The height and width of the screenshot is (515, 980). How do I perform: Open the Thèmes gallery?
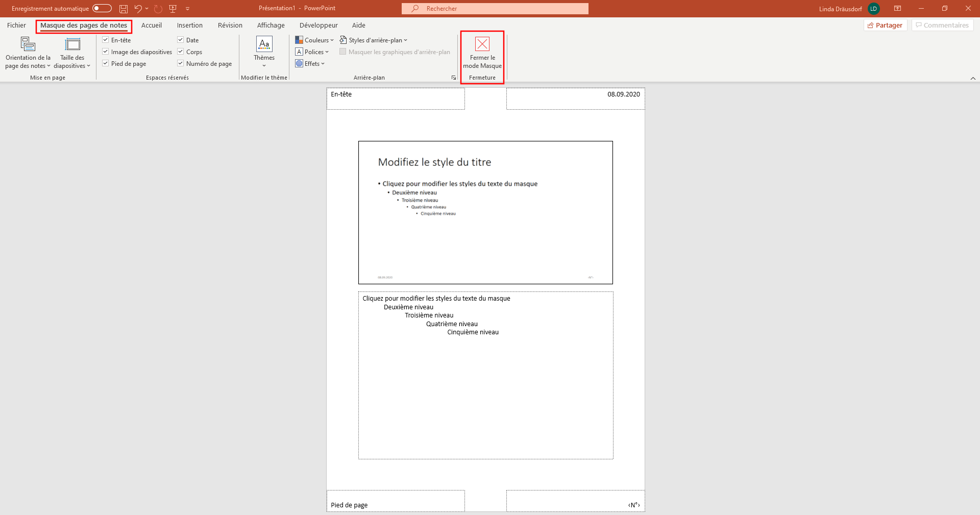(264, 52)
